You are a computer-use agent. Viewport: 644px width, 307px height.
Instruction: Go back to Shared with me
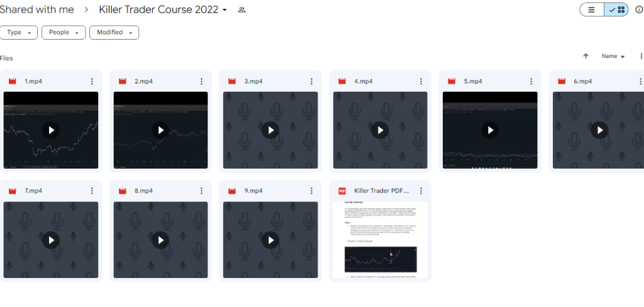[37, 9]
